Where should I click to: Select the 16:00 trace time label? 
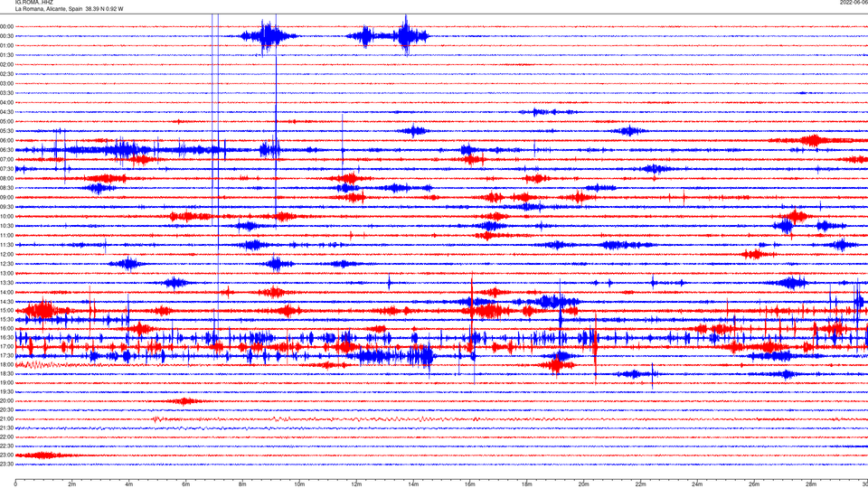(6, 328)
